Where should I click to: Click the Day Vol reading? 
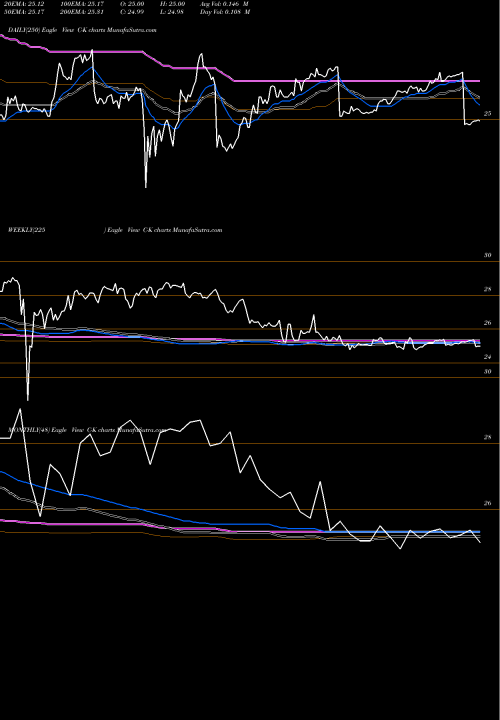point(225,11)
